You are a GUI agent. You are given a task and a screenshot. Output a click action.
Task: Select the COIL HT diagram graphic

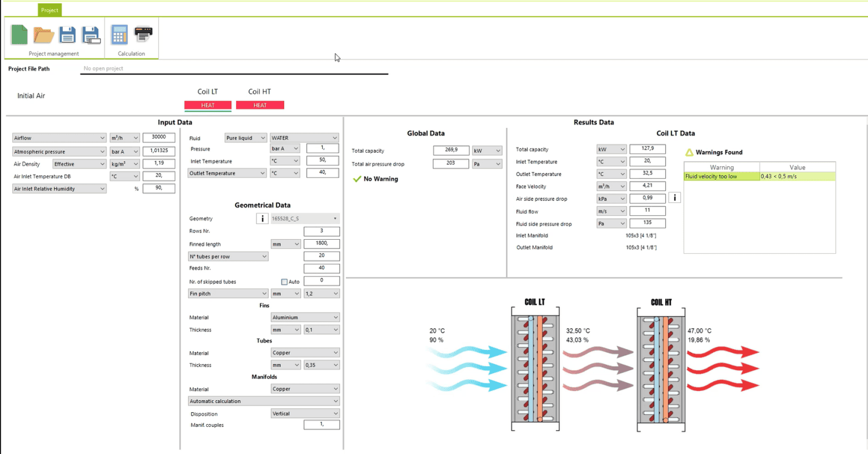click(x=661, y=369)
